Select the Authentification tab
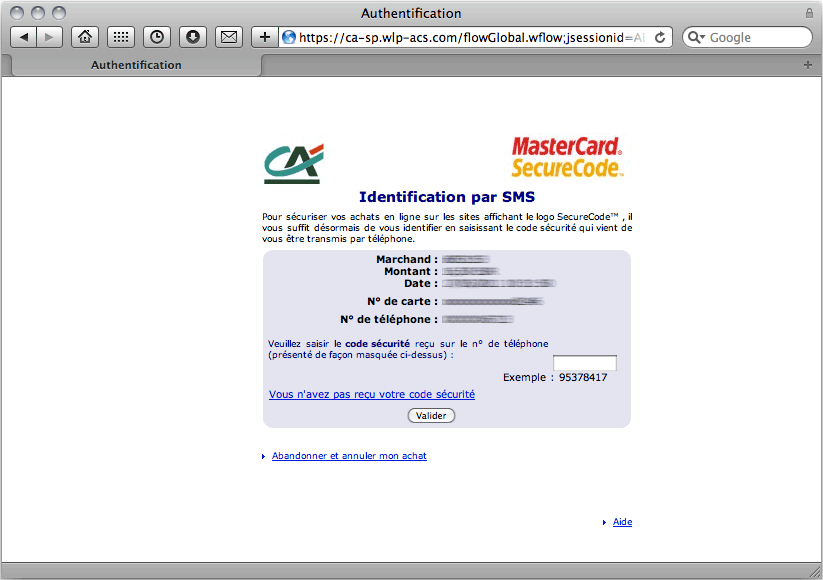 click(x=136, y=65)
